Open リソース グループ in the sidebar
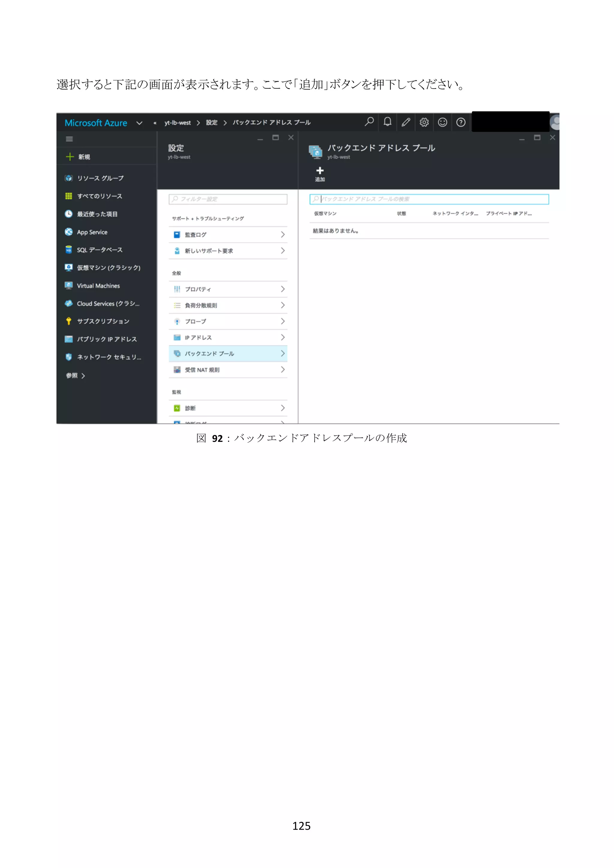 point(100,178)
